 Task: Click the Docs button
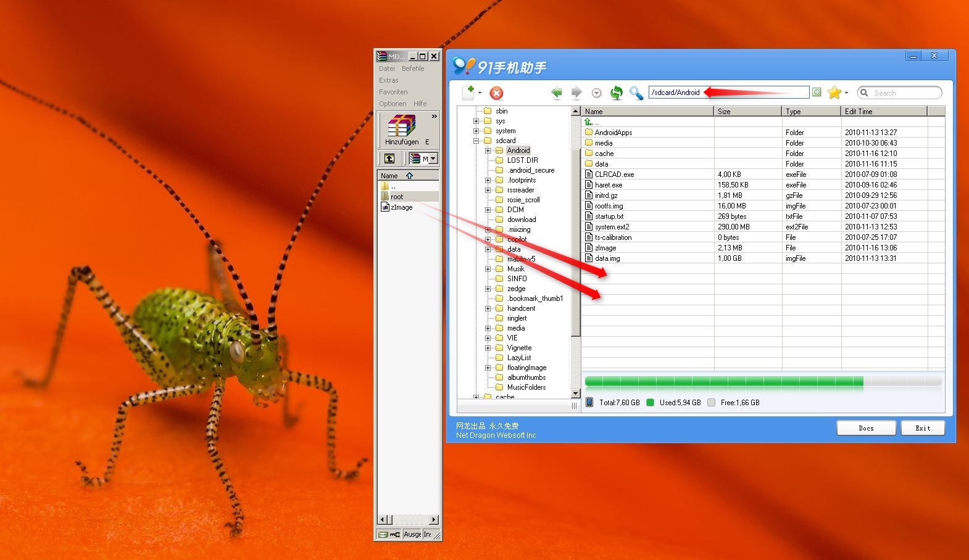[866, 428]
